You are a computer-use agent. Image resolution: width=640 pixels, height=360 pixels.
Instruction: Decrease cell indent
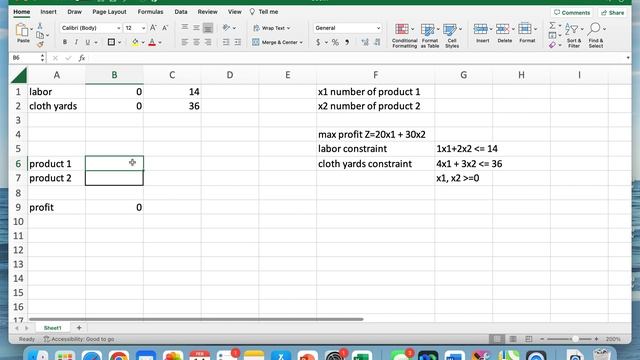(226, 42)
